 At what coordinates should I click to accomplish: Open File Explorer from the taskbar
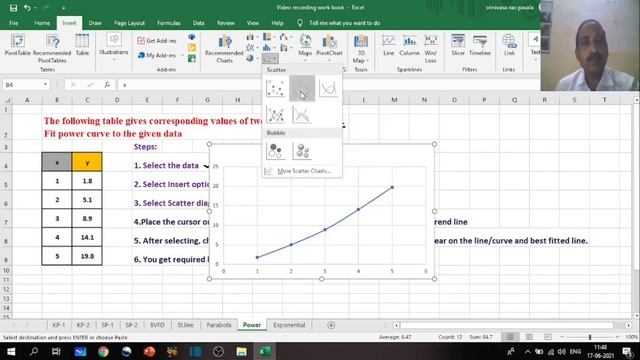point(241,351)
